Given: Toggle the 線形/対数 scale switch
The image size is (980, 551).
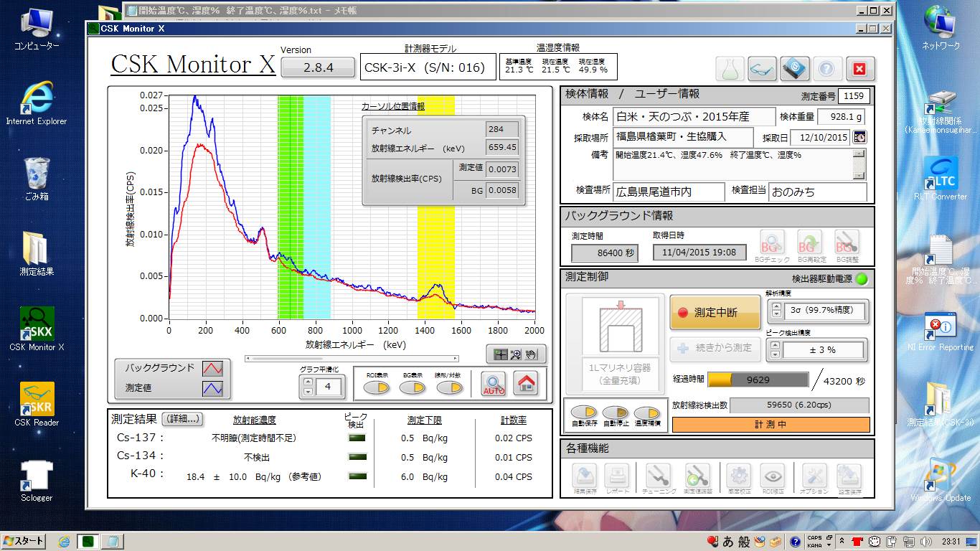Looking at the screenshot, I should (449, 387).
